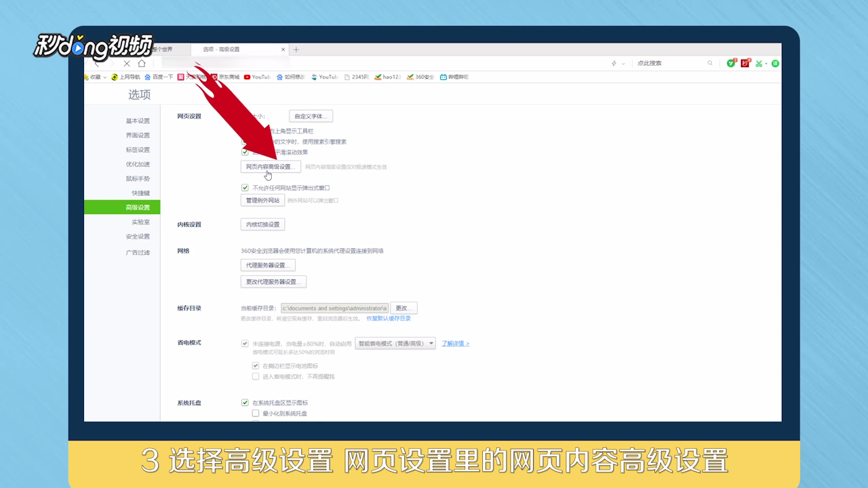Viewport: 868px width, 488px height.
Task: Click the 更改... cache directory button
Action: pyautogui.click(x=403, y=308)
